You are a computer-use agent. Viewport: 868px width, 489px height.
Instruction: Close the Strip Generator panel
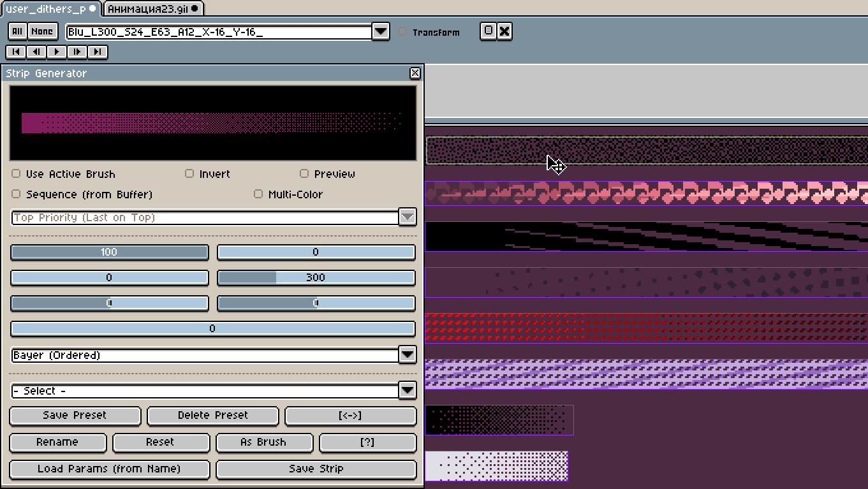(415, 73)
